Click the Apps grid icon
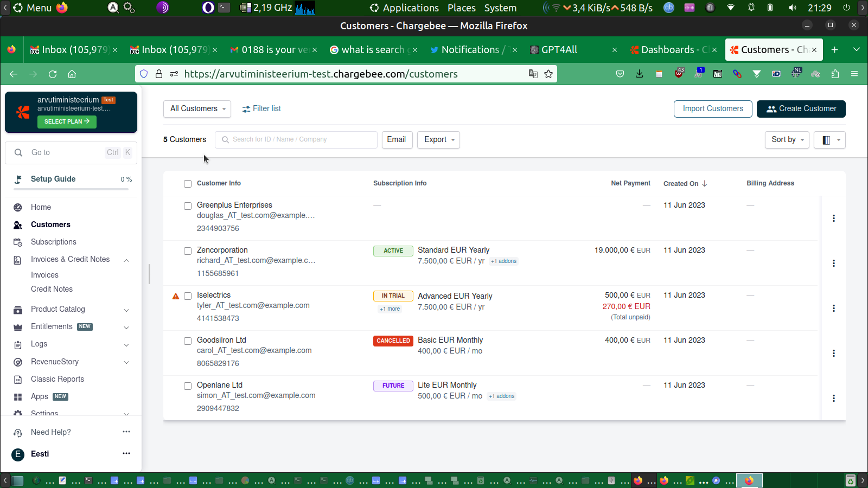868x488 pixels. click(18, 397)
